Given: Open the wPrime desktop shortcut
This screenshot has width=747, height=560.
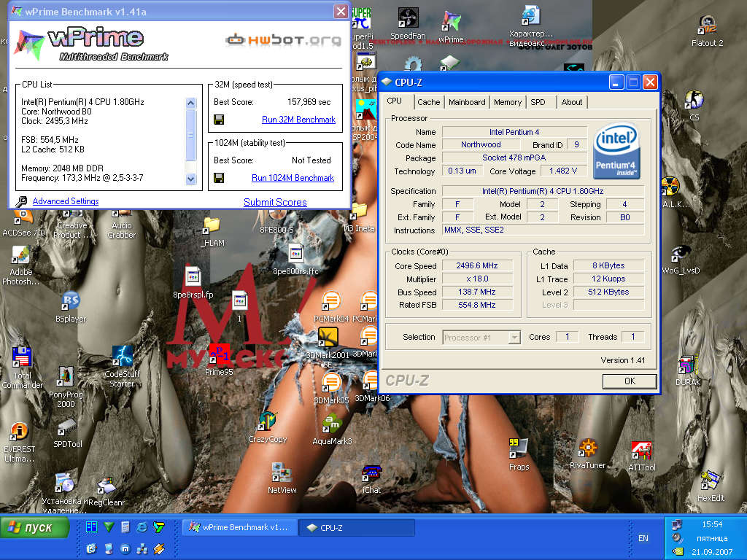Looking at the screenshot, I should pos(451,27).
